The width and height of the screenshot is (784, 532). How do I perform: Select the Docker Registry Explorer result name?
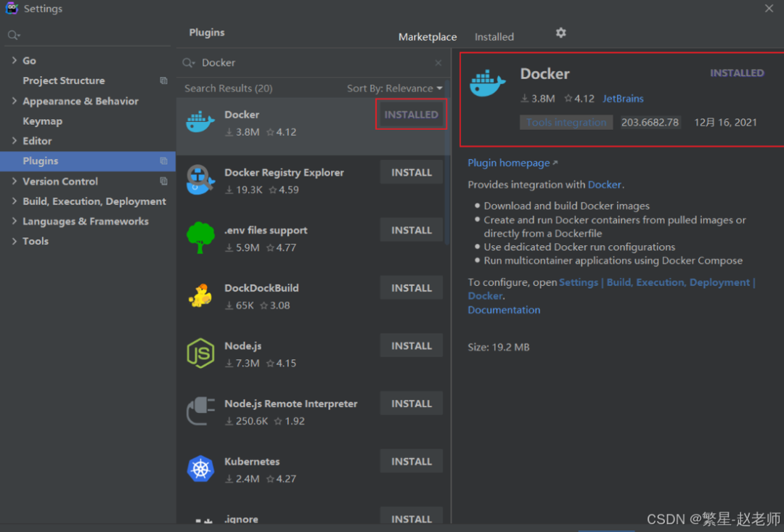tap(284, 173)
